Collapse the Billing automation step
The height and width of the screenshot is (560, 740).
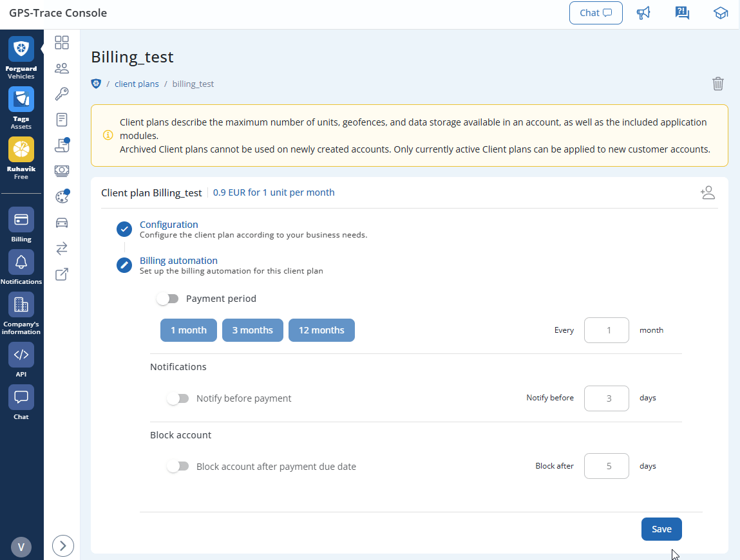pos(178,261)
